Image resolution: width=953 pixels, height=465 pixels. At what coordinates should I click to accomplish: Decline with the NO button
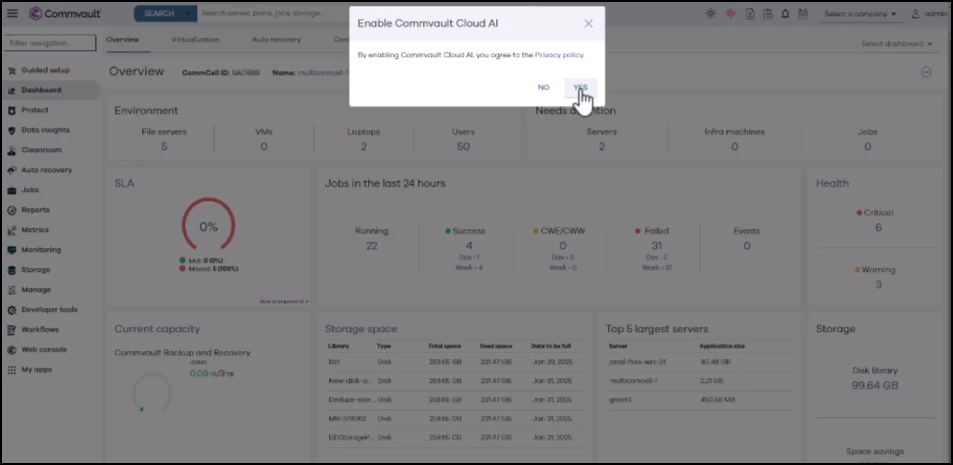pyautogui.click(x=543, y=88)
